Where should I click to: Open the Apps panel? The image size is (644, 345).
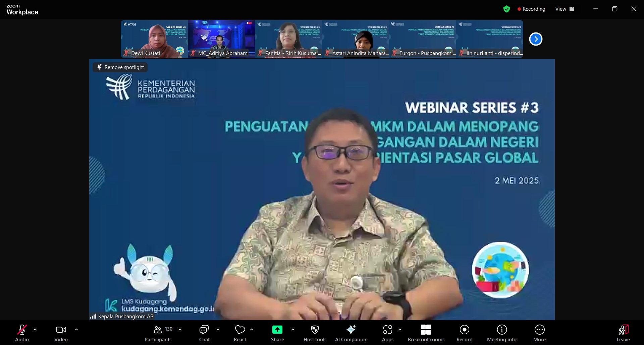(x=387, y=333)
